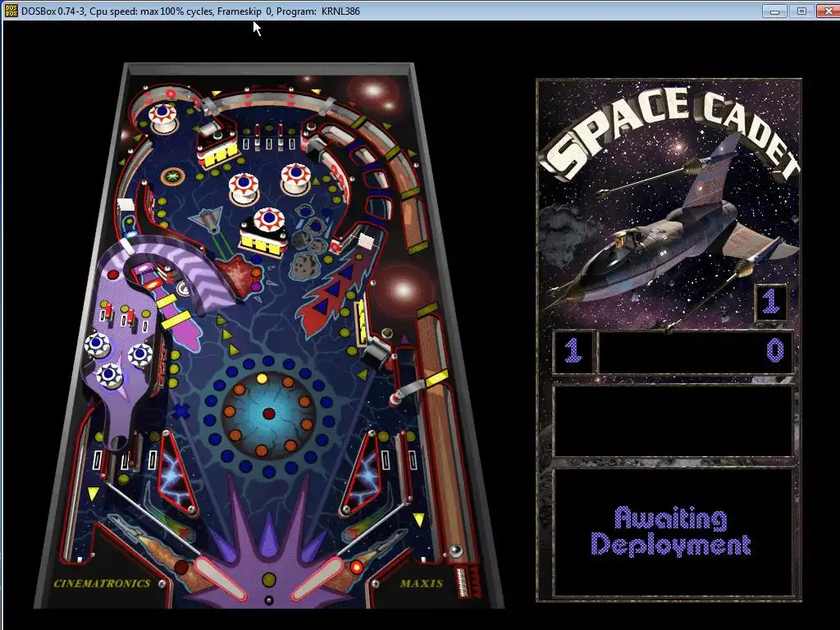Click the olive drain light between the flippers
Image resolution: width=840 pixels, height=630 pixels.
[269, 580]
